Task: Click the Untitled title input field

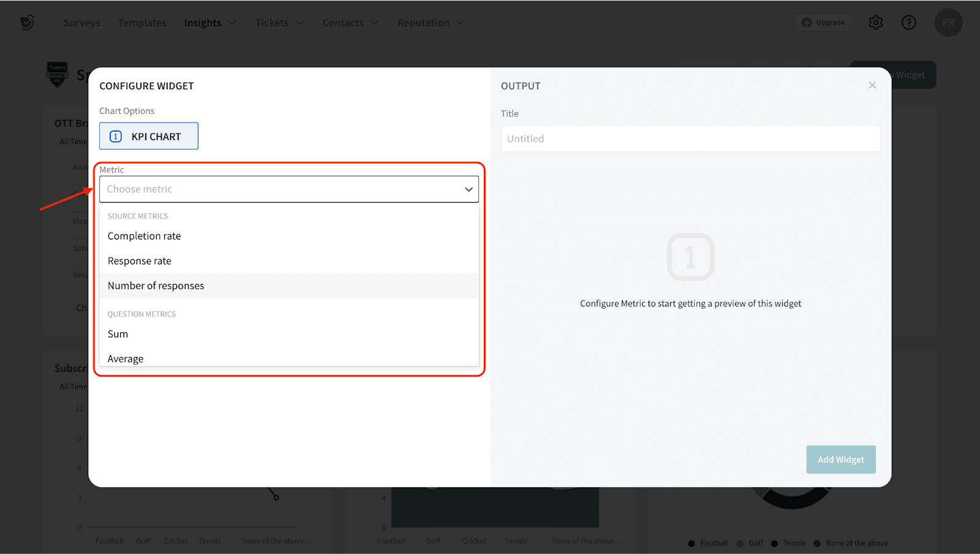Action: 690,139
